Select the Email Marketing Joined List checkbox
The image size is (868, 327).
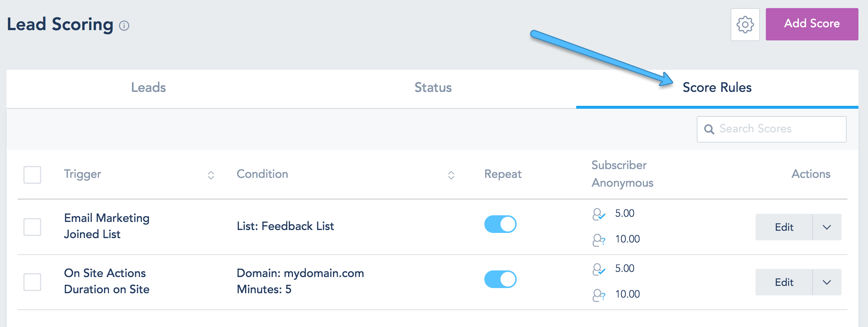(32, 227)
